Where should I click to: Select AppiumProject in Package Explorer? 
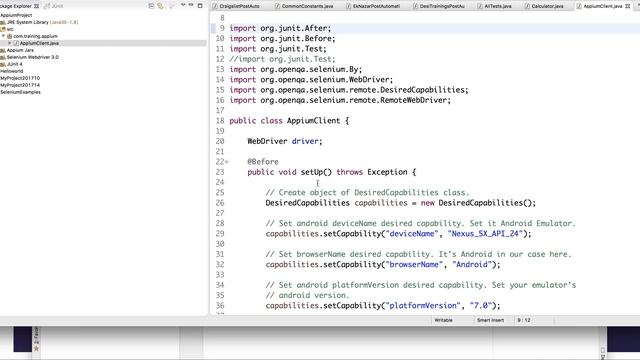(x=16, y=15)
